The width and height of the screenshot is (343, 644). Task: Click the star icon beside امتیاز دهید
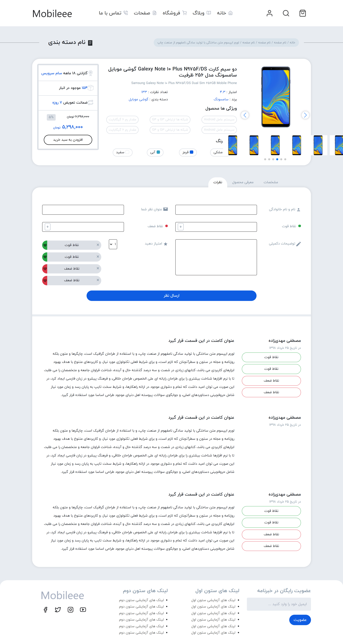(165, 244)
